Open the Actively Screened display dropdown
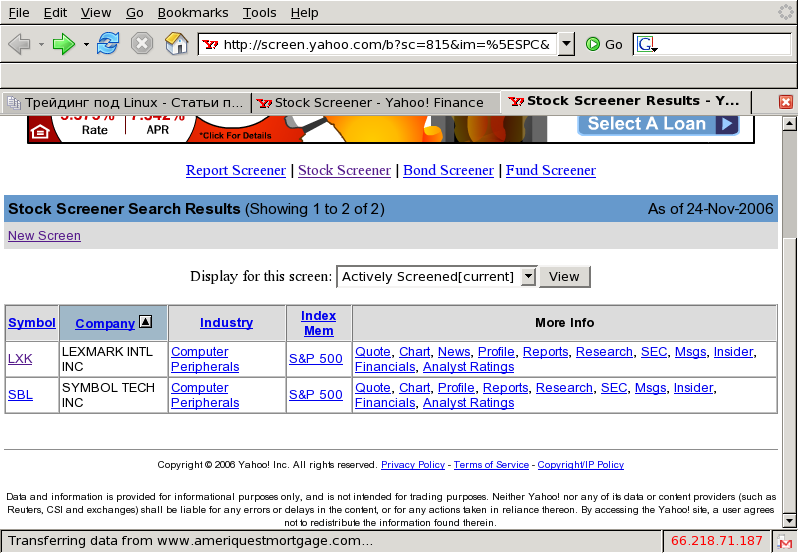 point(529,277)
